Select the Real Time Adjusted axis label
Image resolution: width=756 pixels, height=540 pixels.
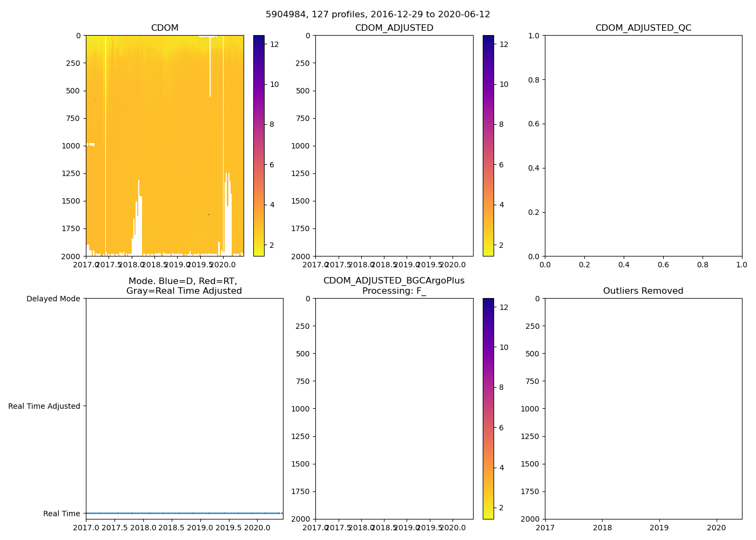click(44, 407)
